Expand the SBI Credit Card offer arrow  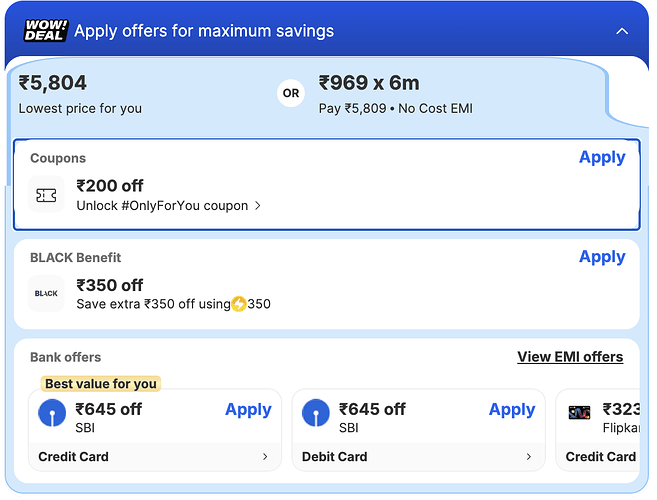point(265,457)
